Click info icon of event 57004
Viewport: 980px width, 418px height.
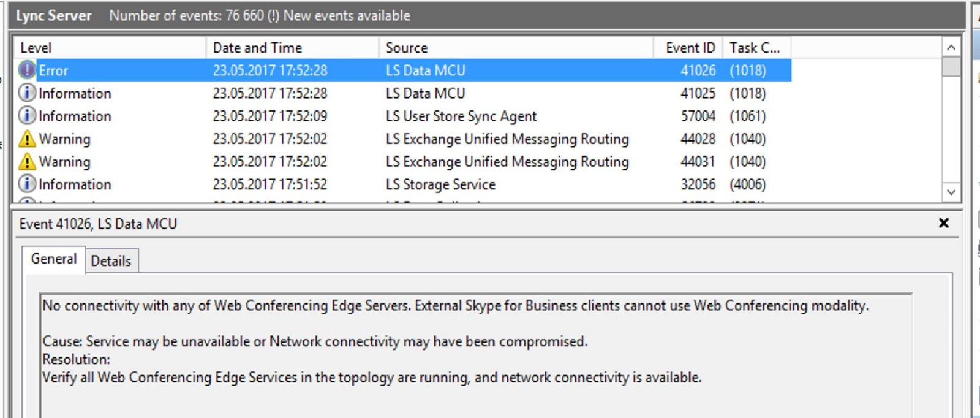pos(27,116)
